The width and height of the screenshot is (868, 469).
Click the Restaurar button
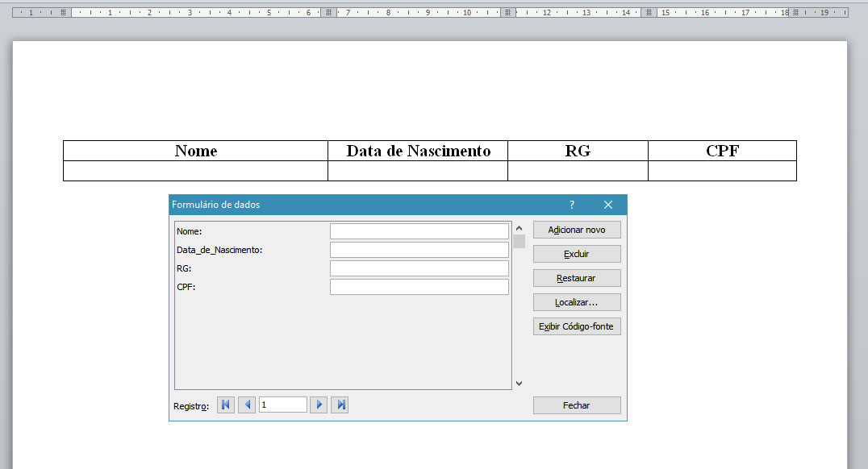577,278
